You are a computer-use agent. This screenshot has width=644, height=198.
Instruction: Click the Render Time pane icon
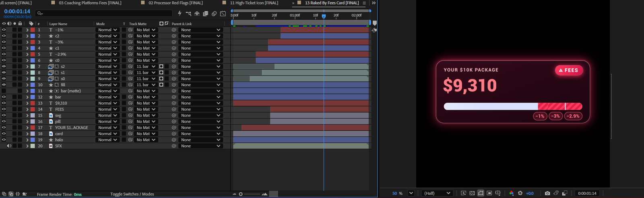coord(25,194)
